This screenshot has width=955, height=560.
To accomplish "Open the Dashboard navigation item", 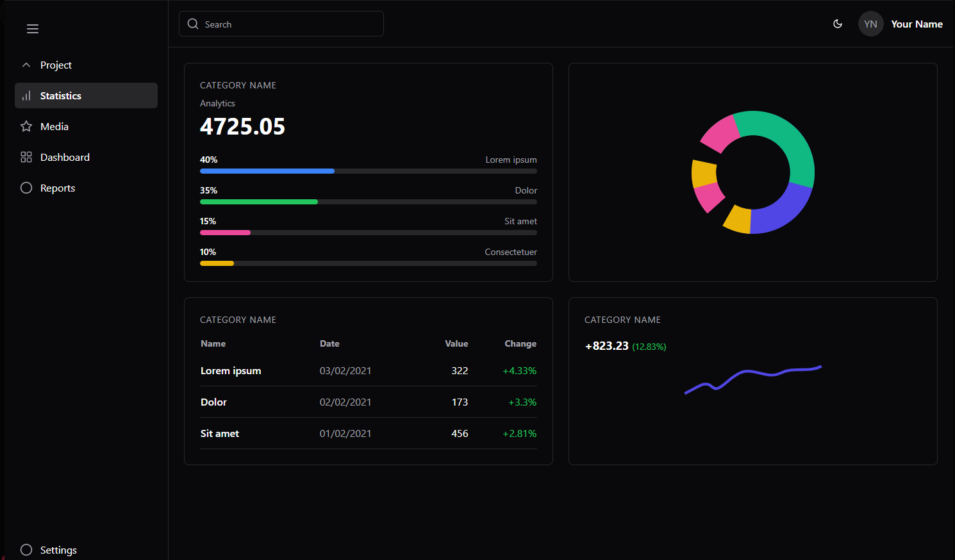I will 65,157.
